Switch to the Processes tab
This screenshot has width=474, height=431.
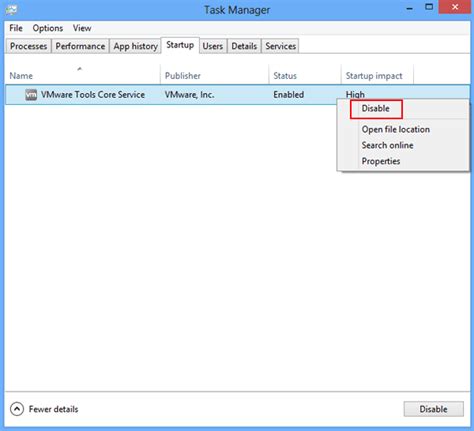pyautogui.click(x=28, y=46)
